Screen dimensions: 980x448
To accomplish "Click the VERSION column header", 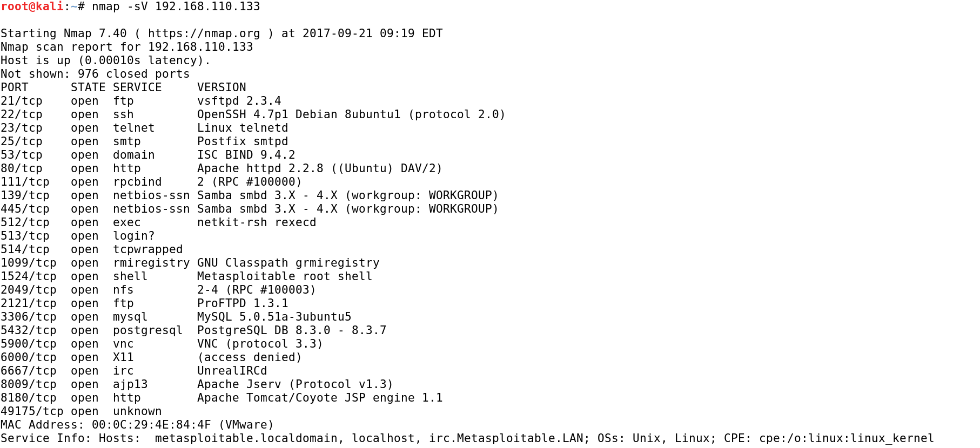I will point(221,87).
